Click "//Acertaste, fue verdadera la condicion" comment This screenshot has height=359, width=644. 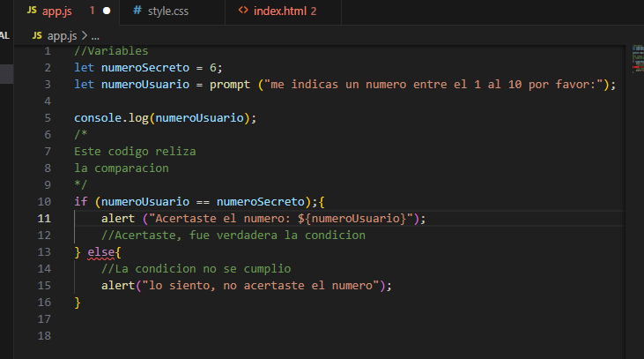(233, 236)
